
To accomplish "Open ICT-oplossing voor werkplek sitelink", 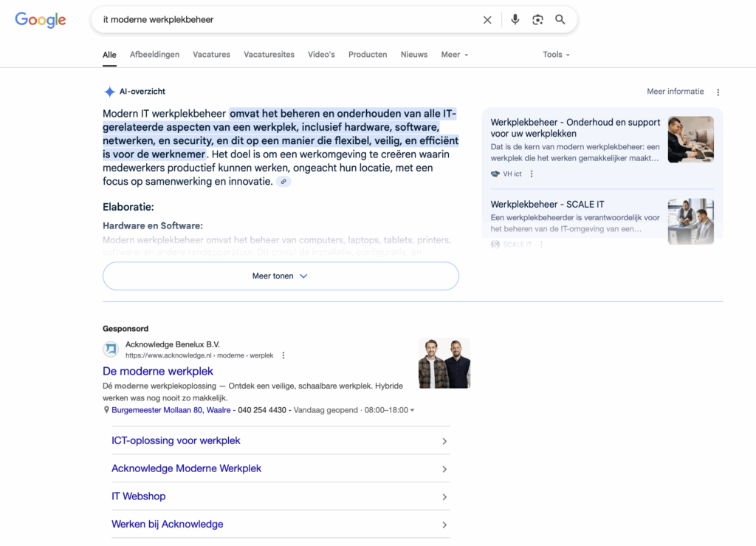I will [x=176, y=440].
